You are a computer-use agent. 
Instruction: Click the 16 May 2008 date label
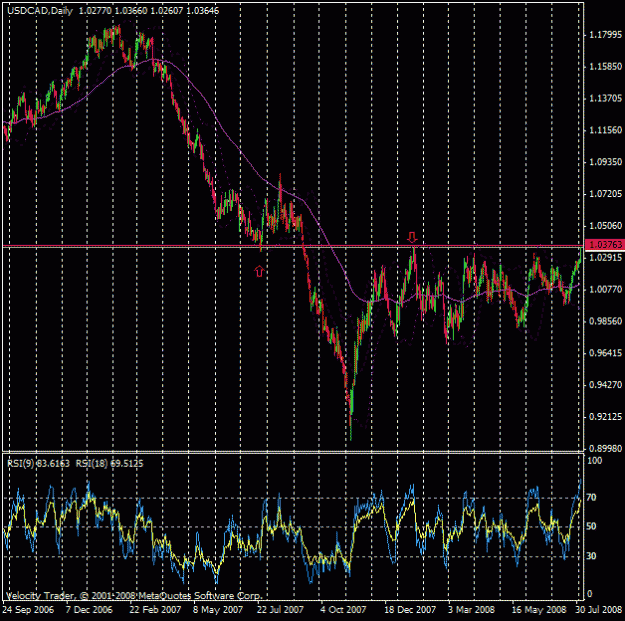(x=539, y=610)
